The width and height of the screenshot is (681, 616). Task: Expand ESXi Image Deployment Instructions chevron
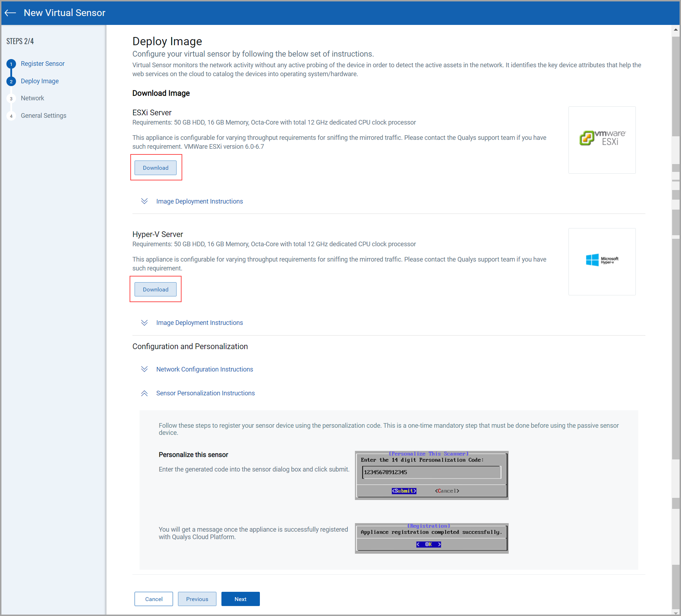tap(144, 201)
